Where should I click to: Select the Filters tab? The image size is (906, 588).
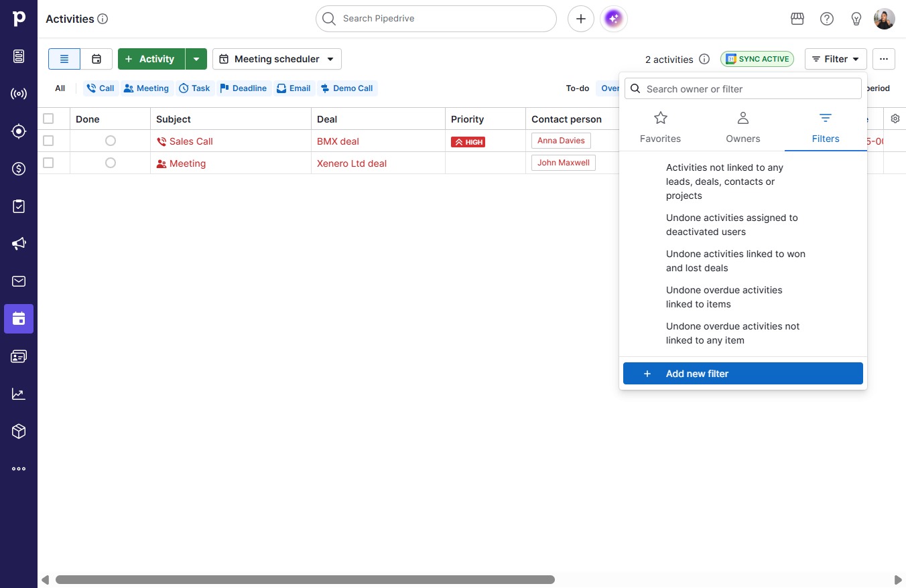[826, 127]
